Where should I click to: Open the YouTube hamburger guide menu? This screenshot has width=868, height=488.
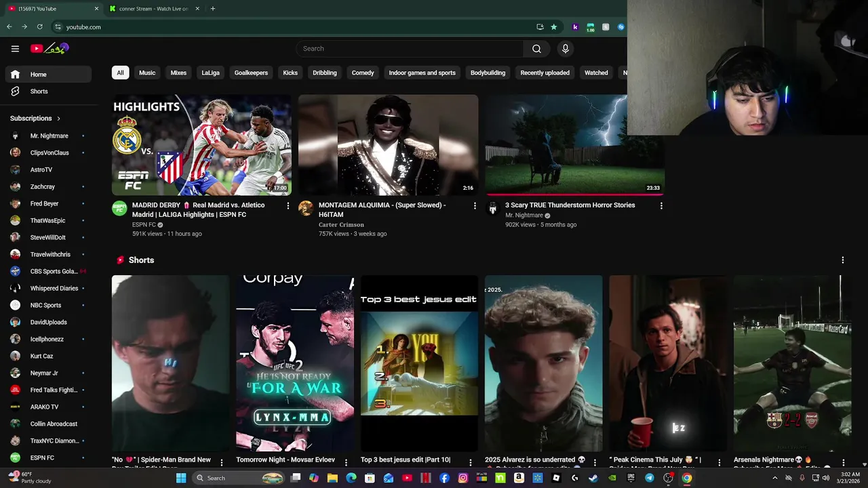click(15, 49)
